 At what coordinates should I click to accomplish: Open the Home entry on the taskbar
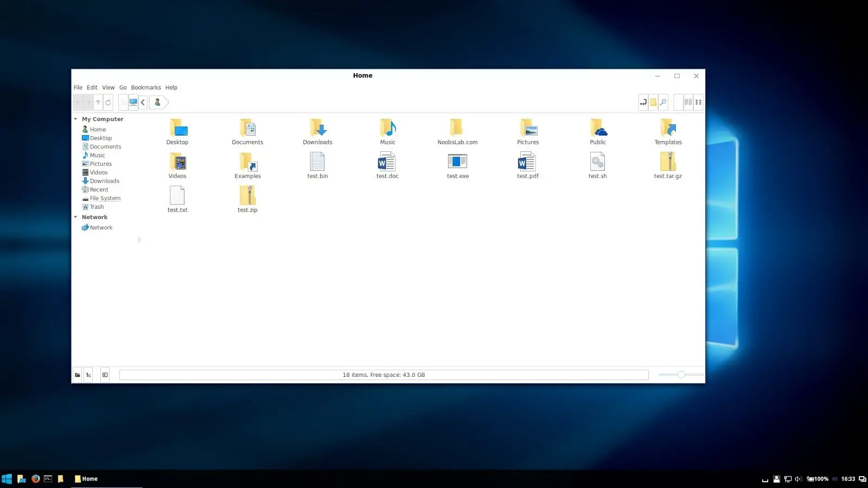(86, 479)
